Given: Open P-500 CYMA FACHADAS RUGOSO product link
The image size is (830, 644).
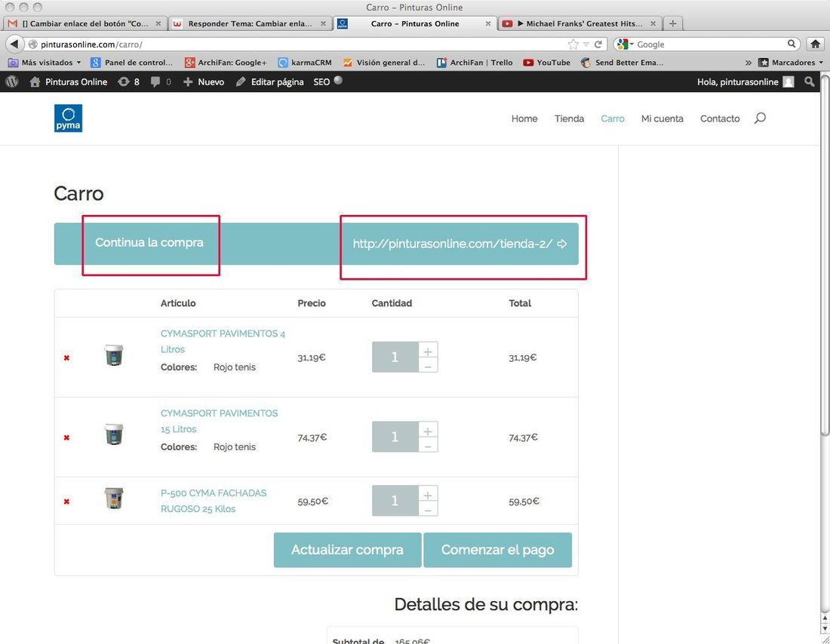Looking at the screenshot, I should (214, 501).
